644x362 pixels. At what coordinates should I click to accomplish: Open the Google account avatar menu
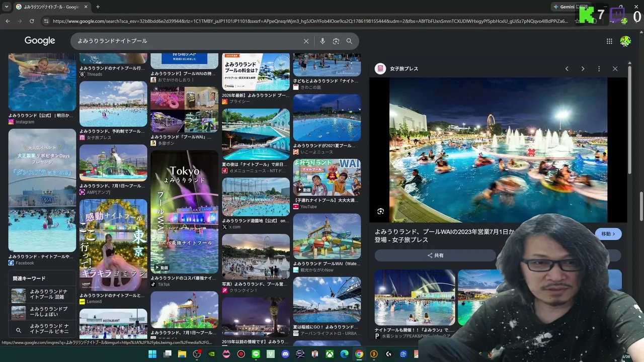(625, 41)
